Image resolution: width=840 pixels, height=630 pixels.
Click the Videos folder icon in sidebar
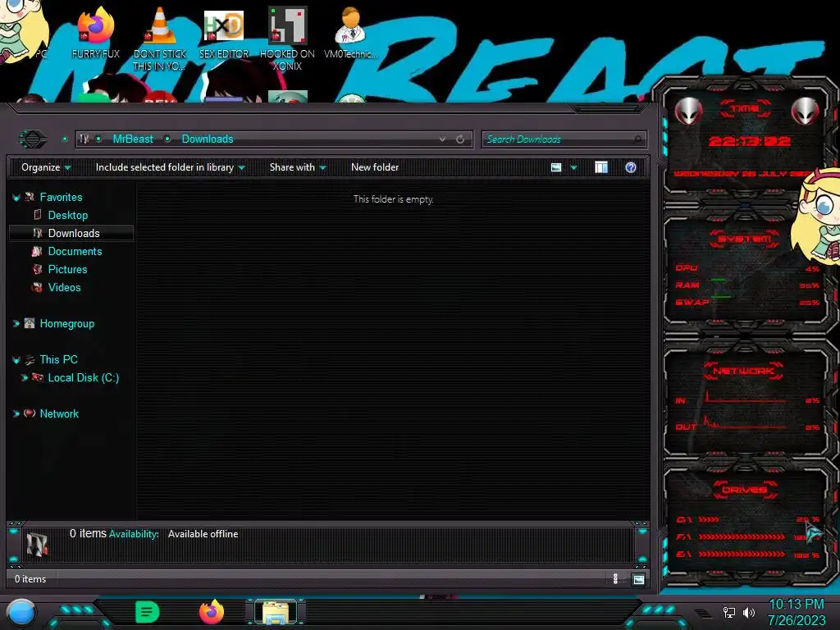[37, 288]
